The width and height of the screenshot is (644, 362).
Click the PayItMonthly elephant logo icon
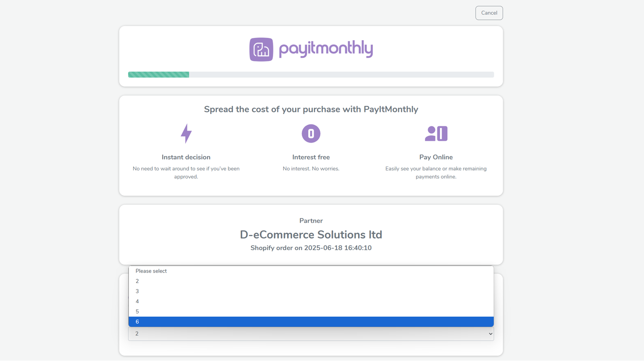261,49
